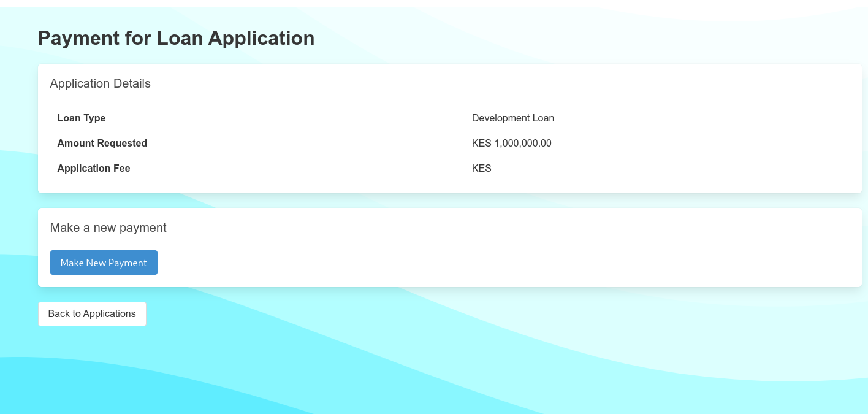Click the Application Details card title
The height and width of the screenshot is (414, 868).
tap(101, 83)
